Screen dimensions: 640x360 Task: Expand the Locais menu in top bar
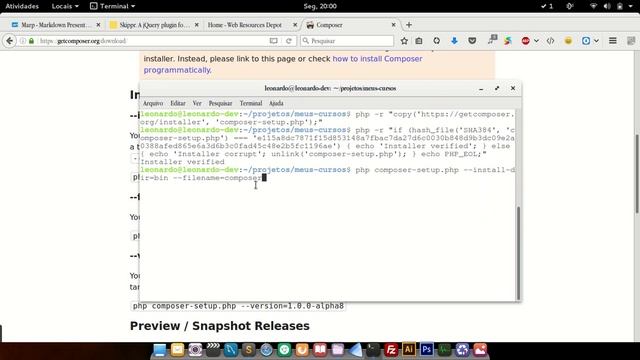[65, 6]
